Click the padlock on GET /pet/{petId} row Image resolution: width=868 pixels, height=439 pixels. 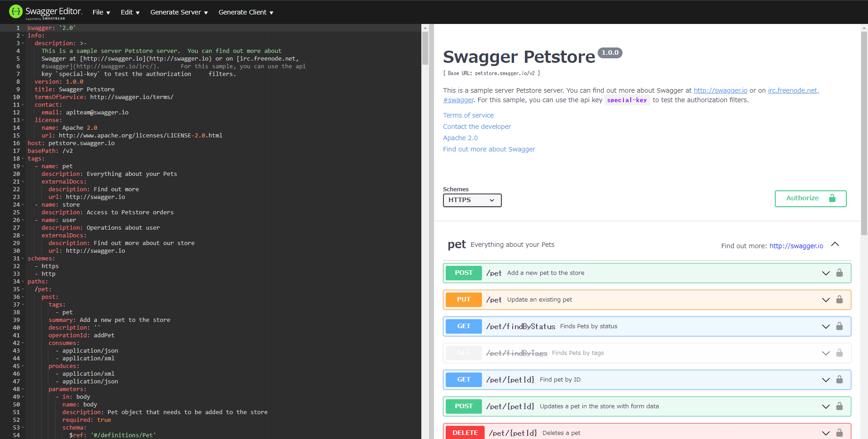(x=840, y=380)
